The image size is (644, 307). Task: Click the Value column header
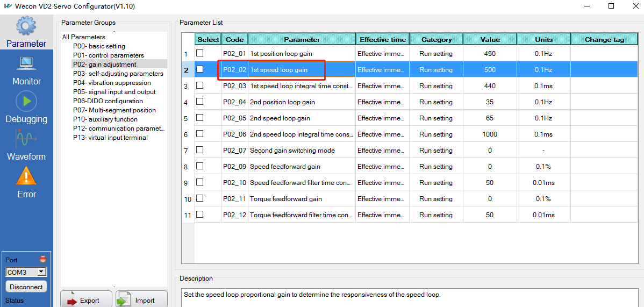click(490, 39)
